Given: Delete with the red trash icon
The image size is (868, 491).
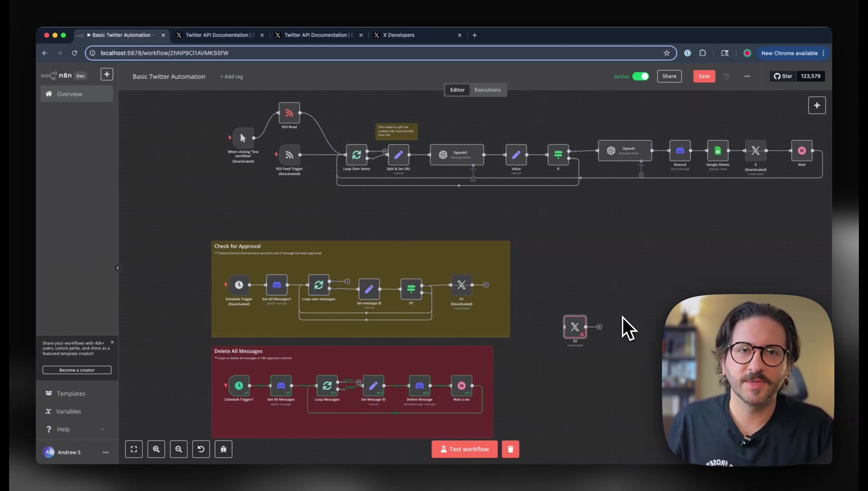Looking at the screenshot, I should point(510,449).
